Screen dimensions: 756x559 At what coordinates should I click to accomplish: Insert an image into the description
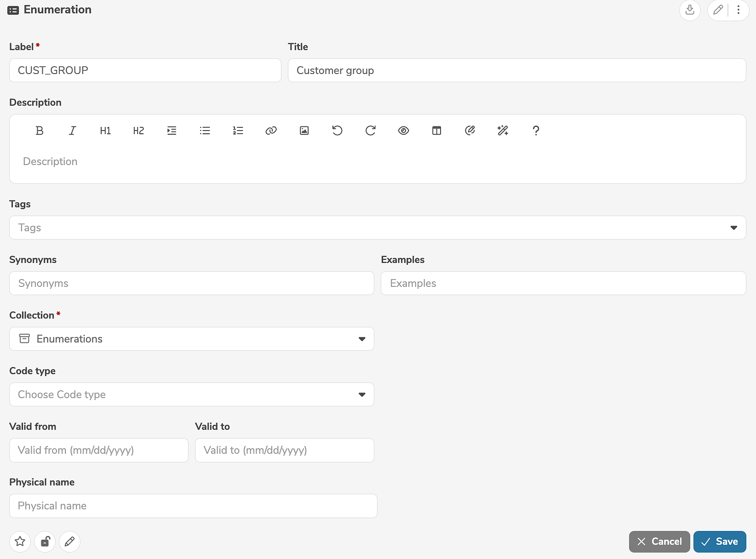click(x=304, y=131)
